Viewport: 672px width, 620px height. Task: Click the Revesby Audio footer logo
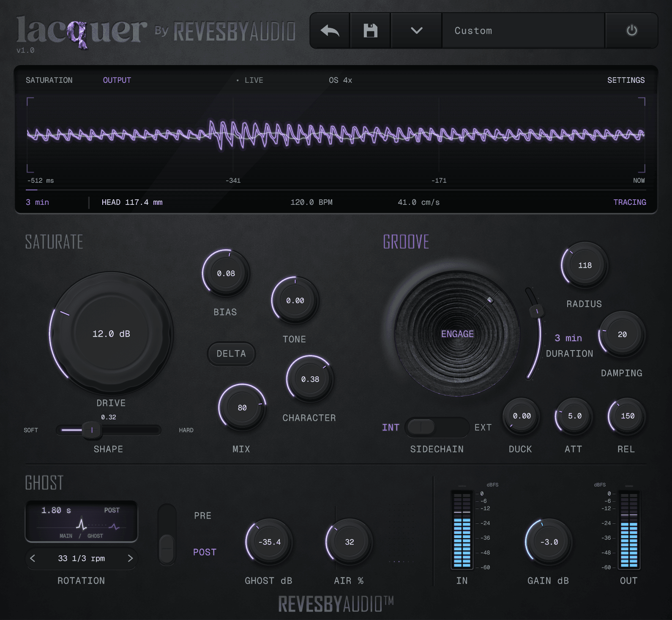pyautogui.click(x=336, y=604)
